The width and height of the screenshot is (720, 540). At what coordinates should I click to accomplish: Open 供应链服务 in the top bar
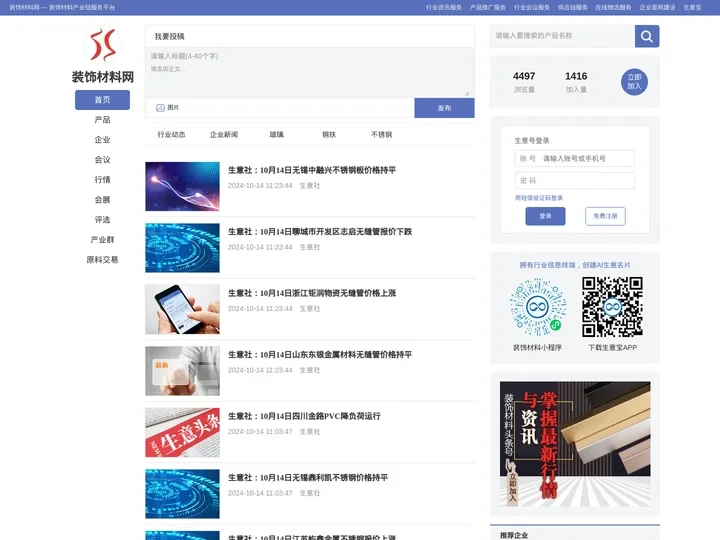click(573, 7)
